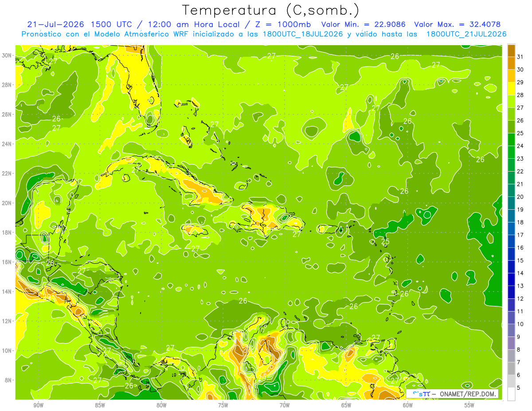Click the color bar swatch between 29 and 30

tap(511, 76)
